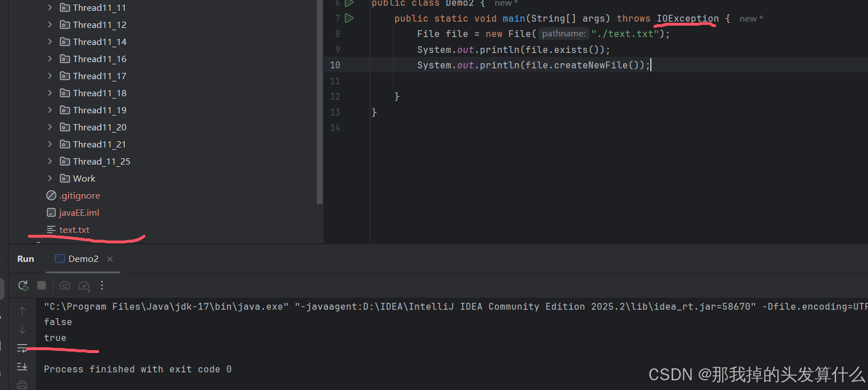Image resolution: width=868 pixels, height=390 pixels.
Task: Expand the Thread11_14 folder
Action: tap(50, 42)
